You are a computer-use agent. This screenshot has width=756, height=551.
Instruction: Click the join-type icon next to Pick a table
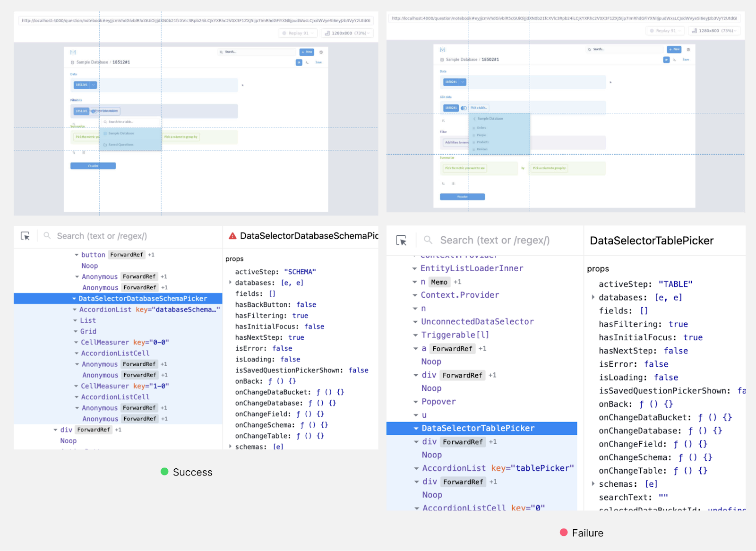pyautogui.click(x=464, y=108)
